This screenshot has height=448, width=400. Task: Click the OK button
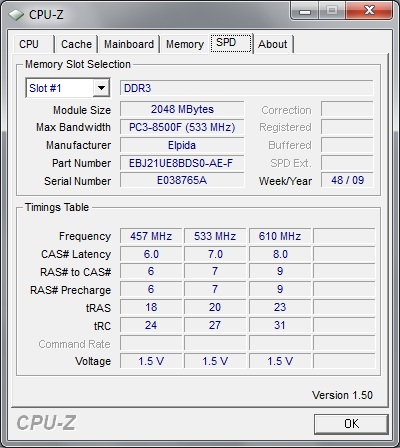tap(351, 424)
